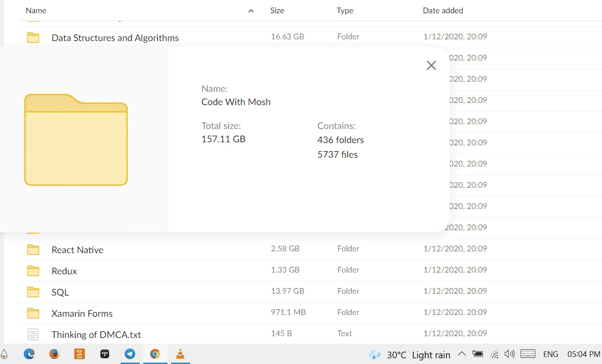Click the Folder type cell of Data Structures and Algorithms
Viewport: 602px width, 364px height.
(x=348, y=37)
